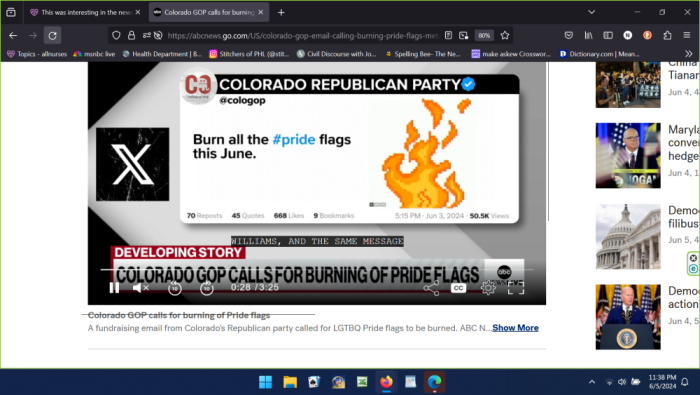Toggle Reader View in address bar

[448, 36]
